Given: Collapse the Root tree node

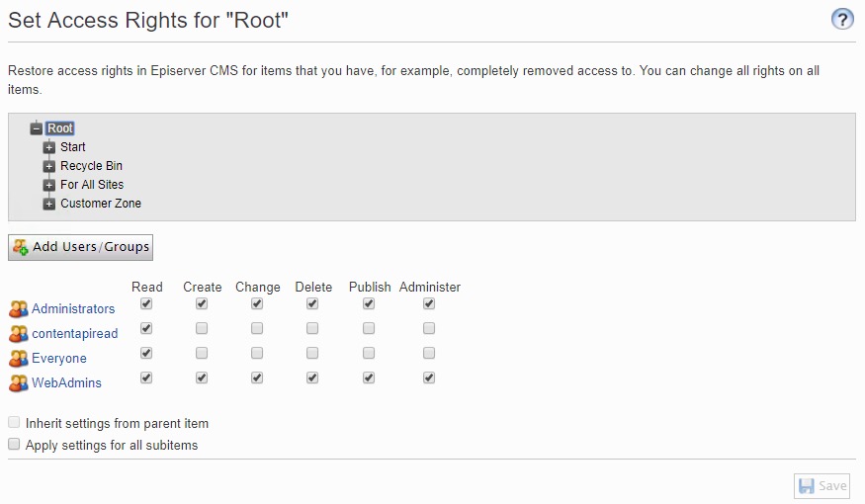Looking at the screenshot, I should point(37,128).
